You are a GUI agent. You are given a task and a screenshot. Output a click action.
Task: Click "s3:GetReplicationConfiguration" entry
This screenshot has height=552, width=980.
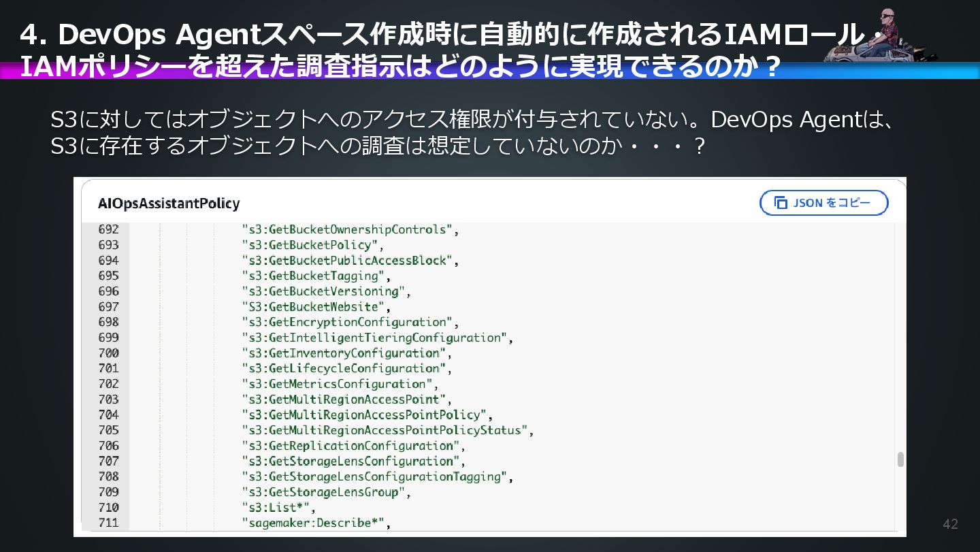pyautogui.click(x=354, y=446)
